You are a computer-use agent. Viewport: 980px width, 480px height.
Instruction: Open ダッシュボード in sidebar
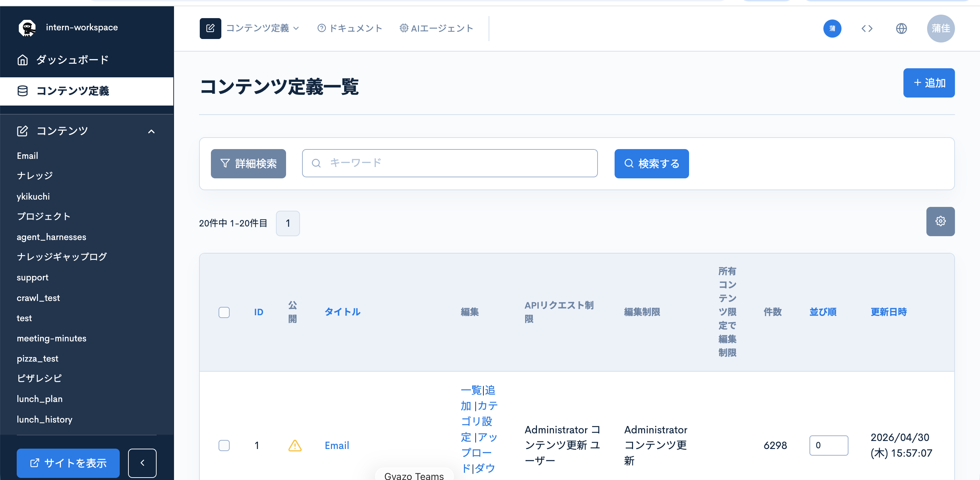tap(87, 60)
